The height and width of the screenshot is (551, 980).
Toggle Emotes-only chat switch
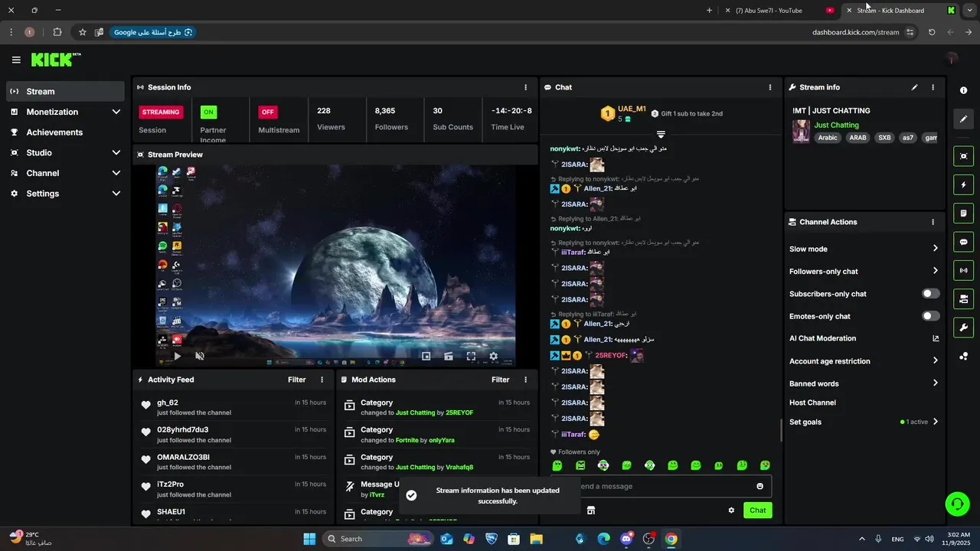tap(930, 316)
